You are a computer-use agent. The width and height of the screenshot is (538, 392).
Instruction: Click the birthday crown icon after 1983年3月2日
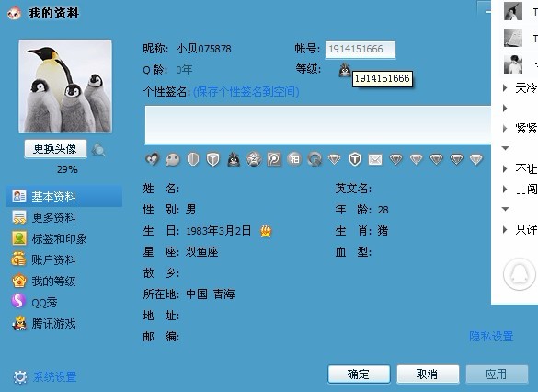[266, 231]
